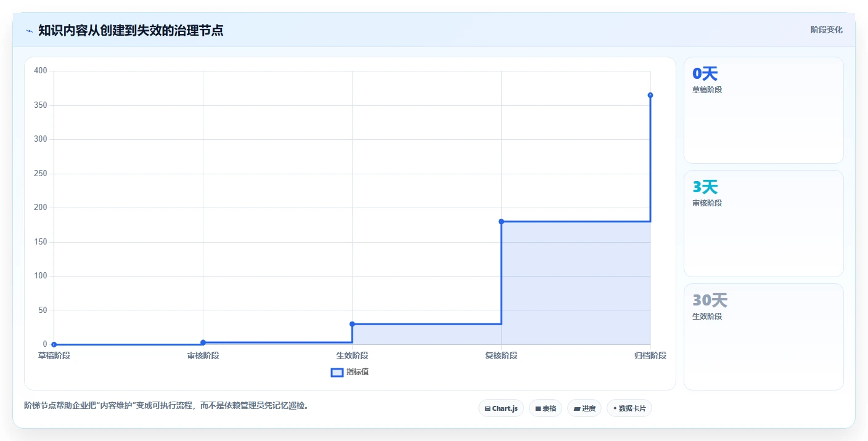Click the icon inside the 表格 chip
Viewport: 868px width, 441px height.
pyautogui.click(x=538, y=408)
